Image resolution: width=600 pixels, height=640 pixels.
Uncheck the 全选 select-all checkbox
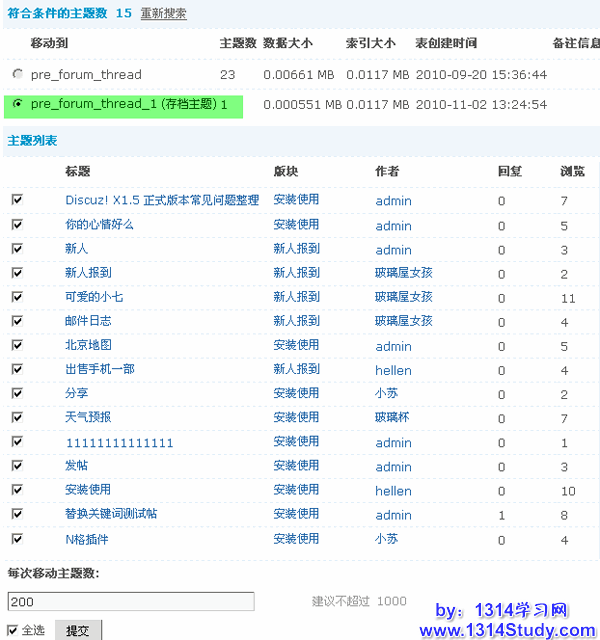pos(12,631)
